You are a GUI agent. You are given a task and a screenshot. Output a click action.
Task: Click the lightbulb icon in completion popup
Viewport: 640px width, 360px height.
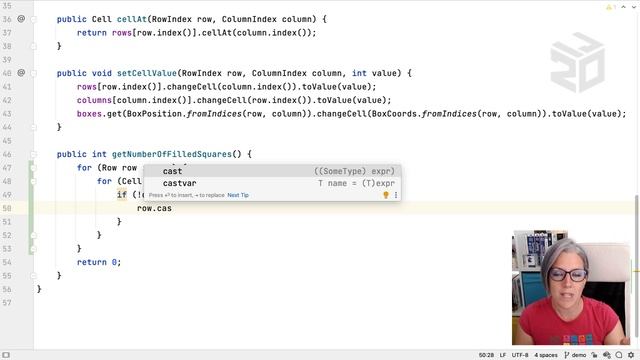pos(386,195)
